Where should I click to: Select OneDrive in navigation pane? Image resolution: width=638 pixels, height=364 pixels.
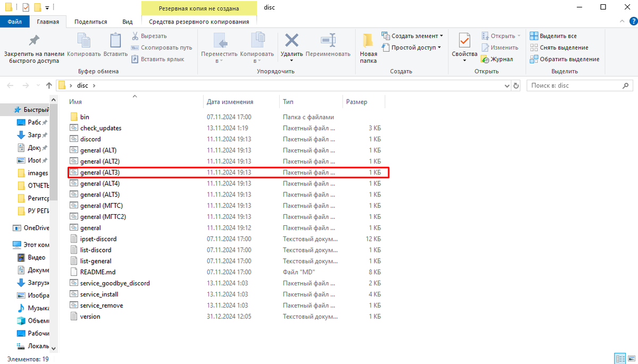(32, 228)
